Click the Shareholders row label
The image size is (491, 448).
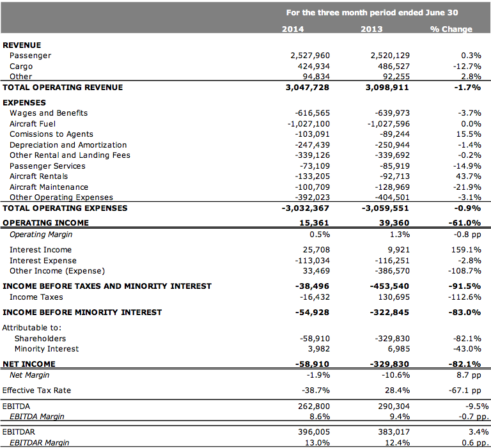[40, 339]
